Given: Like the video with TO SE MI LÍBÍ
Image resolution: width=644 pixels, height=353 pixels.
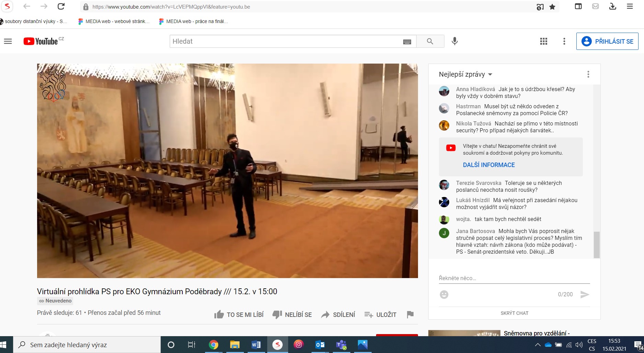Looking at the screenshot, I should pyautogui.click(x=239, y=315).
